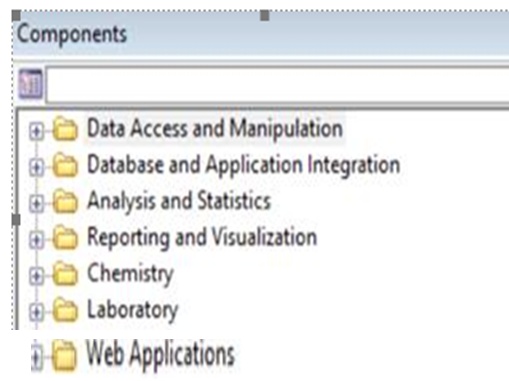Screen dimensions: 509x381
Task: Expand the Web Applications tree node
Action: pos(37,357)
